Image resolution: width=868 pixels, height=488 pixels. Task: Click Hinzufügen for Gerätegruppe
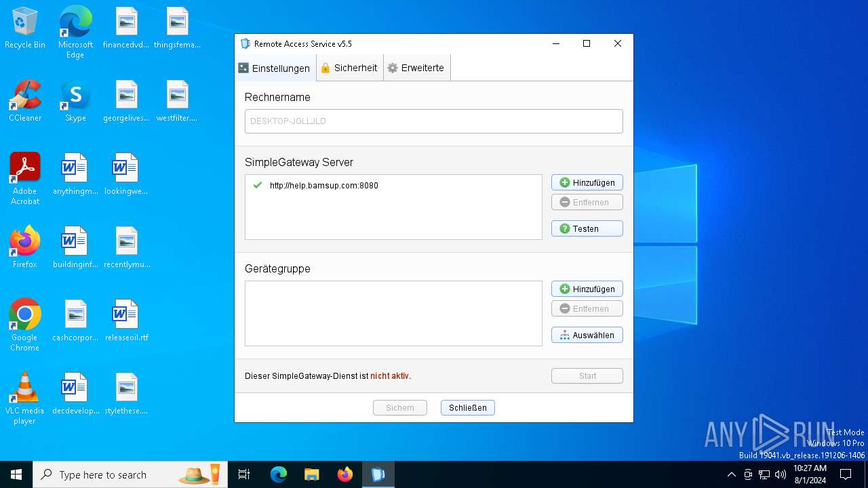point(587,289)
